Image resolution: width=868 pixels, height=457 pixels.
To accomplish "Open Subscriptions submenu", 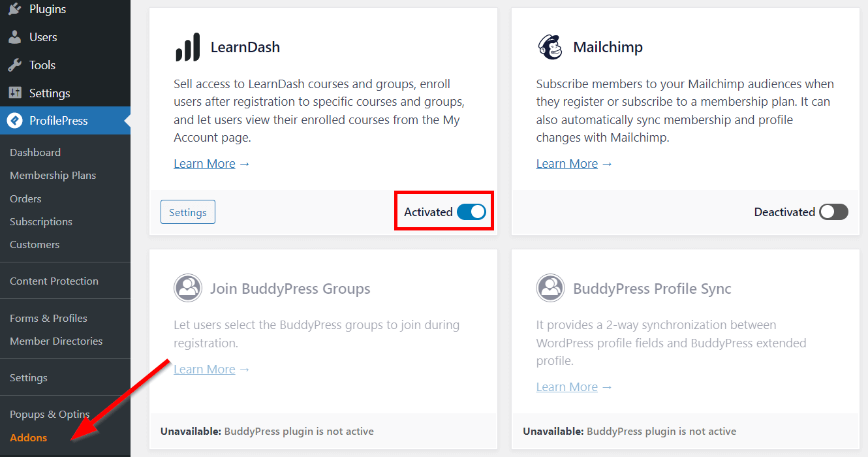I will pyautogui.click(x=41, y=221).
